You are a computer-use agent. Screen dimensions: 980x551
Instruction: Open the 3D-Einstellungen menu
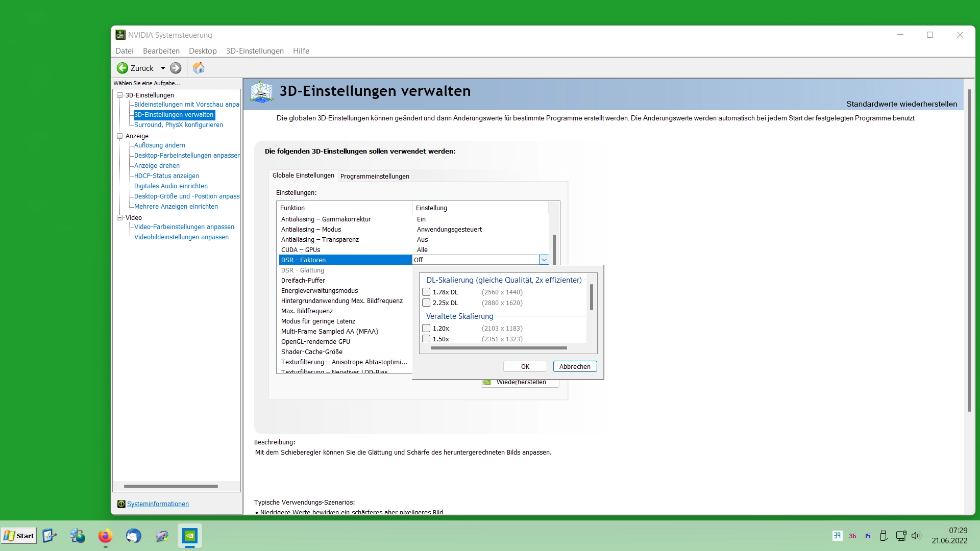coord(255,51)
